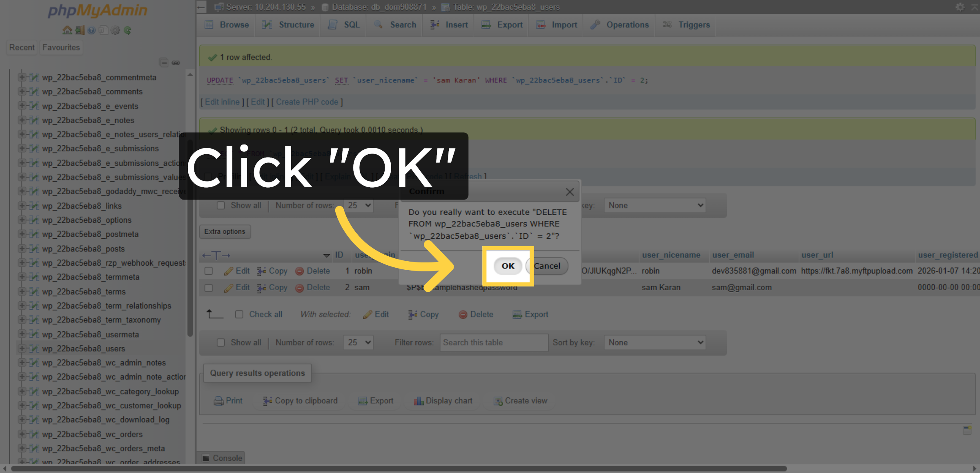Click the reload navigation panel icon
Viewport: 980px width, 473px height.
click(x=127, y=30)
